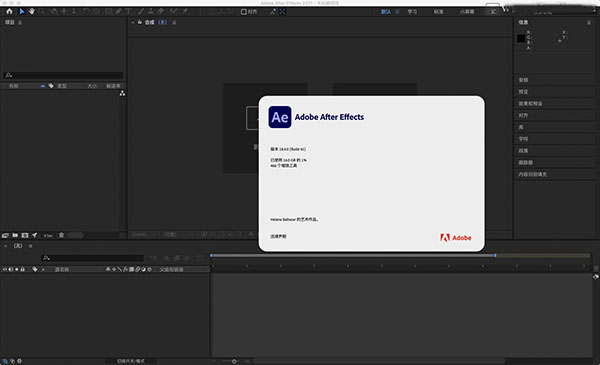The height and width of the screenshot is (365, 600).
Task: Click the black color swatch in the 信息 panel
Action: 521,38
